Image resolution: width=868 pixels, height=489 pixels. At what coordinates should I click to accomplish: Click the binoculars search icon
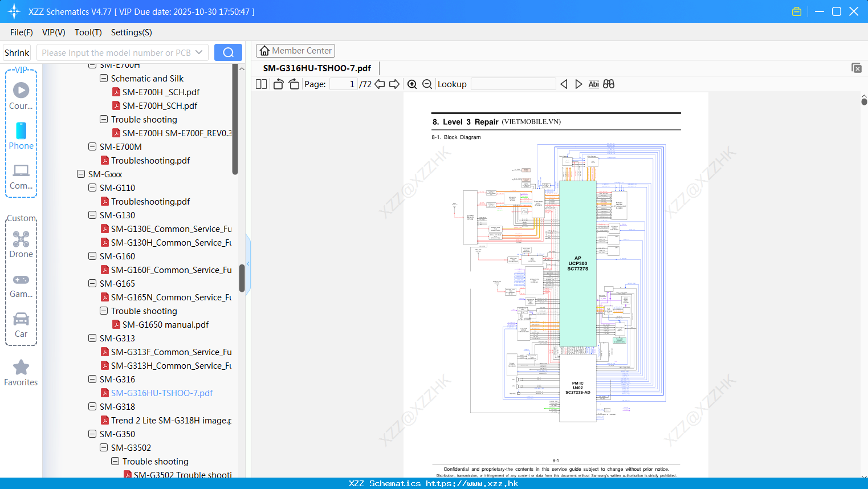[x=609, y=84]
